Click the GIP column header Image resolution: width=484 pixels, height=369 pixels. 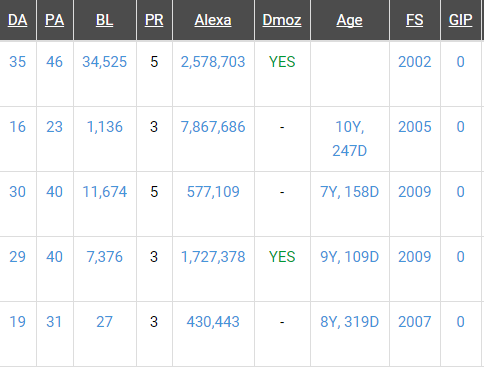click(x=460, y=20)
